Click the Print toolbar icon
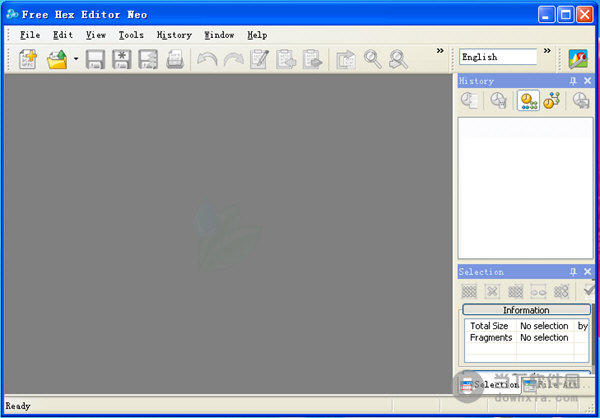Image resolution: width=600 pixels, height=418 pixels. pyautogui.click(x=175, y=60)
